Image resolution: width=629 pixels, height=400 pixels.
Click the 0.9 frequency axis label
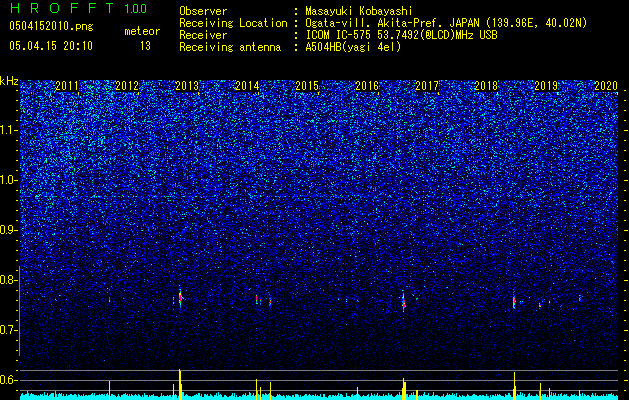(9, 230)
